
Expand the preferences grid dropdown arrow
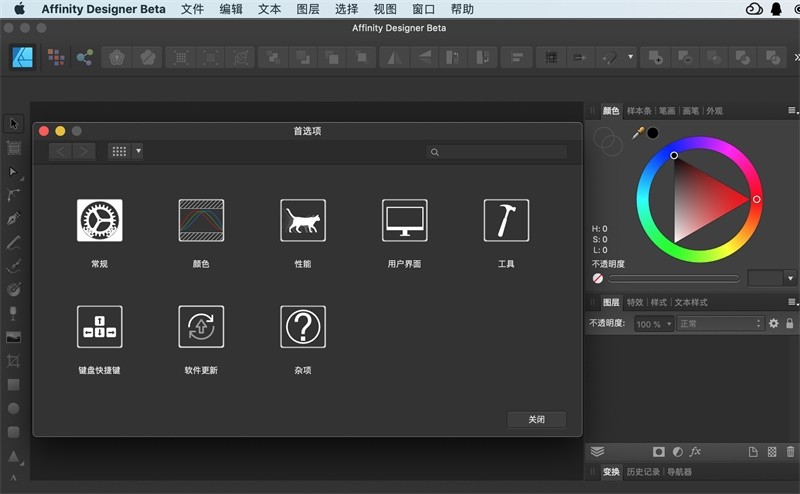pos(138,151)
